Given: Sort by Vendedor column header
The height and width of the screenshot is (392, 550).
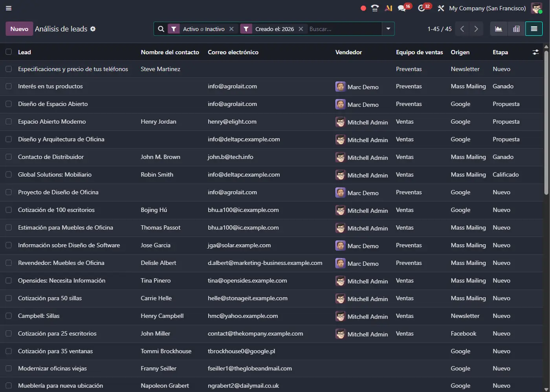Looking at the screenshot, I should [x=348, y=52].
